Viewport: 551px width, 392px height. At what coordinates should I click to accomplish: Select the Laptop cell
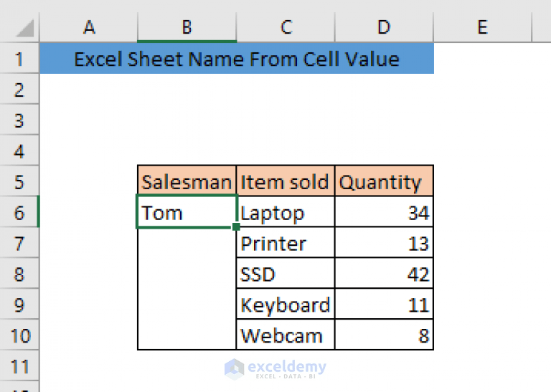(x=286, y=212)
